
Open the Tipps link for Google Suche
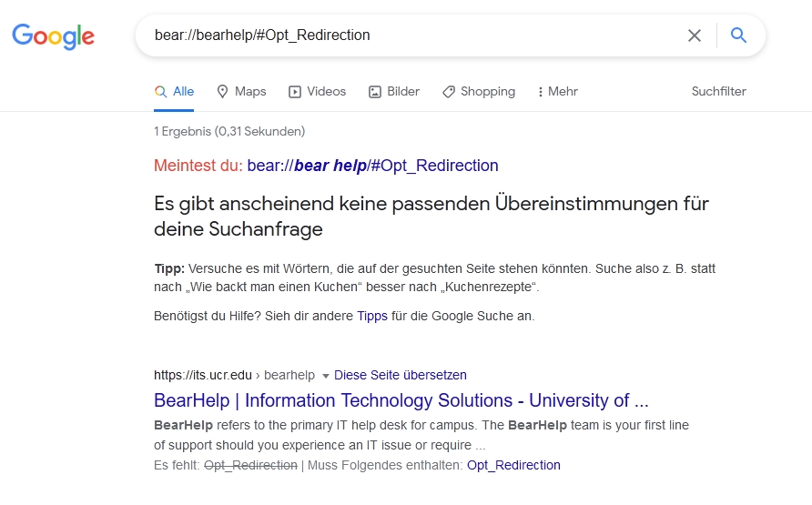tap(371, 316)
